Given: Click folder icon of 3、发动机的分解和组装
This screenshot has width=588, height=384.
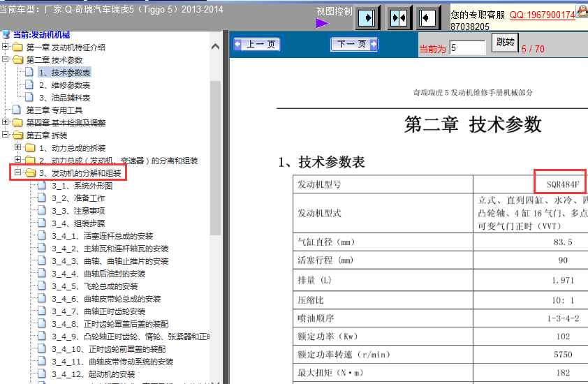Looking at the screenshot, I should pos(30,173).
